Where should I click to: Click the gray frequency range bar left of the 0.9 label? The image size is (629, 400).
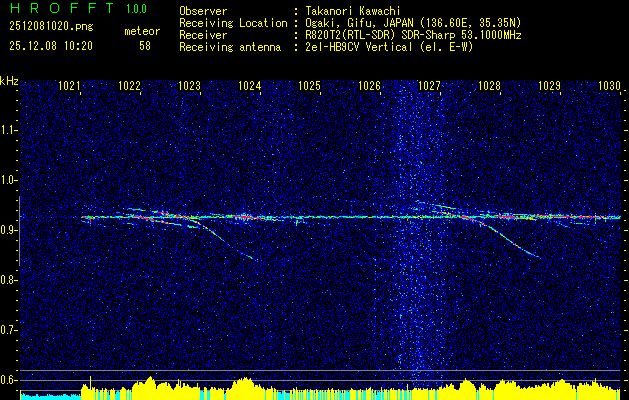pos(19,231)
